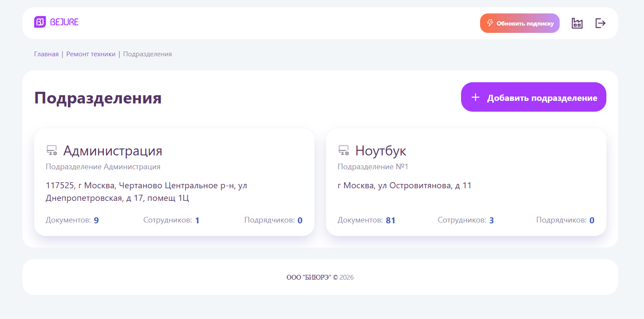Click Обновить подписку button
Viewport: 644px width, 319px height.
click(519, 23)
